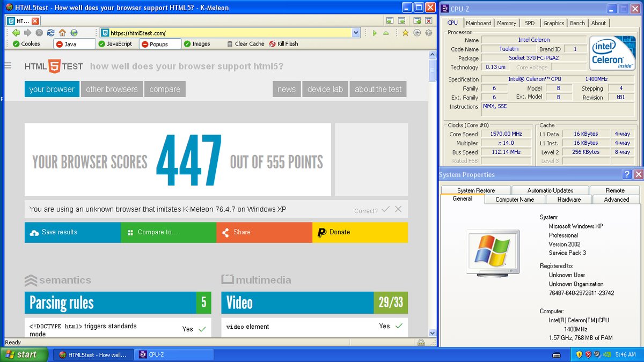Switch to the 'other browsers' tab
Viewport: 644px width, 362px height.
112,89
